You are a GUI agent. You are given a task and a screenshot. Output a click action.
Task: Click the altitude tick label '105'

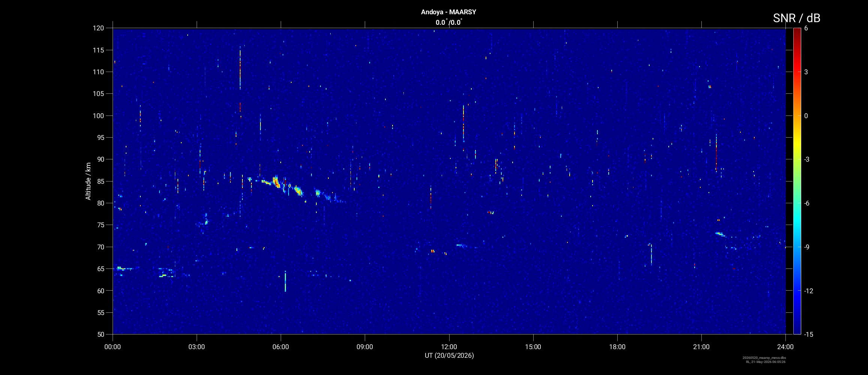[98, 94]
